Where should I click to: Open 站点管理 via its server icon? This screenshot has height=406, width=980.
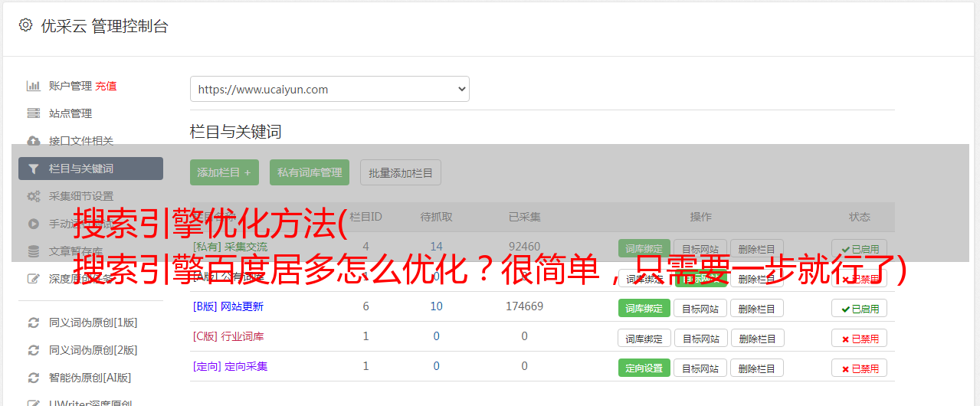click(33, 113)
